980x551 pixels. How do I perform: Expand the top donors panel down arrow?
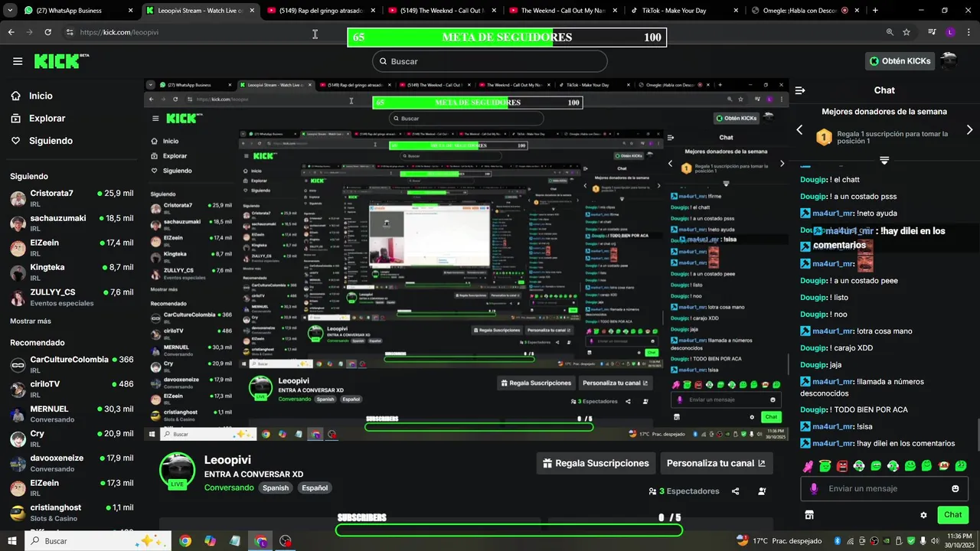click(884, 161)
